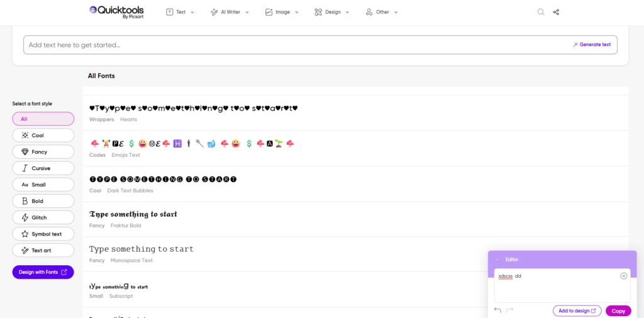Click the star icon on Symbol text
Image resolution: width=644 pixels, height=318 pixels.
(25, 234)
